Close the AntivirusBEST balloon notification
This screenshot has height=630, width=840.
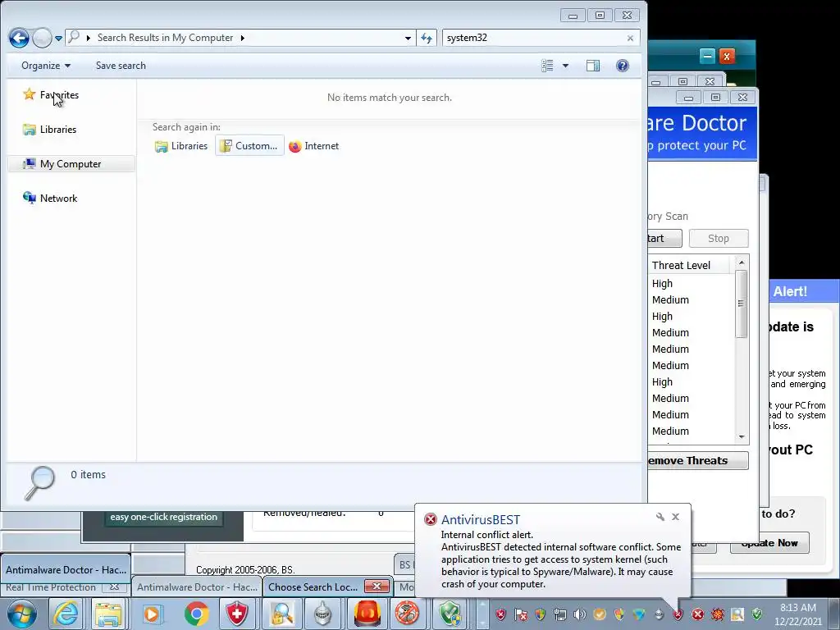pyautogui.click(x=676, y=517)
